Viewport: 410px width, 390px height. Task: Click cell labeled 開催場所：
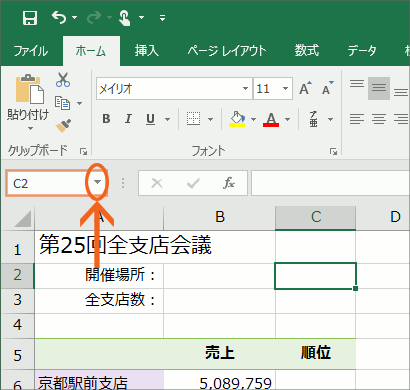(x=99, y=276)
